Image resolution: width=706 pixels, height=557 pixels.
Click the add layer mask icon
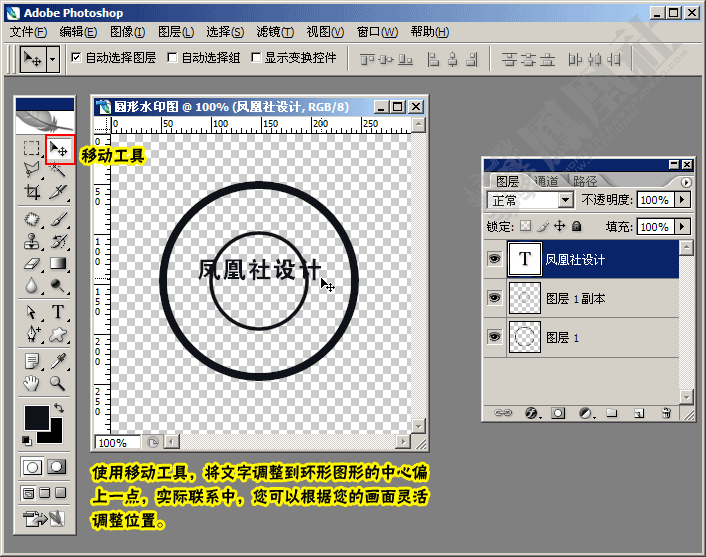click(x=558, y=413)
